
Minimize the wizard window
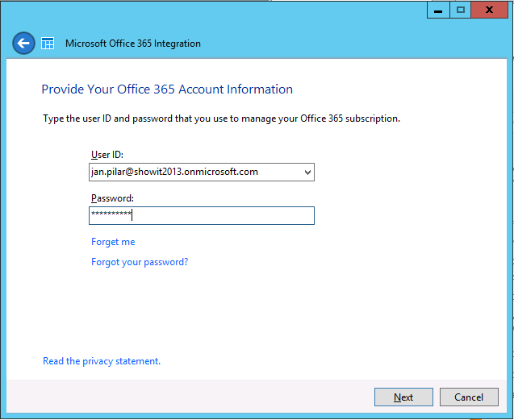point(438,10)
